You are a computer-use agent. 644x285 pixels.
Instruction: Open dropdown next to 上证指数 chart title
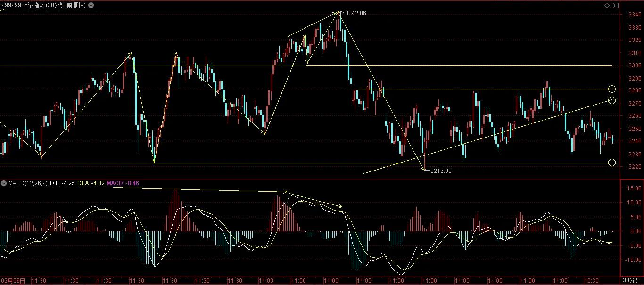pos(91,5)
